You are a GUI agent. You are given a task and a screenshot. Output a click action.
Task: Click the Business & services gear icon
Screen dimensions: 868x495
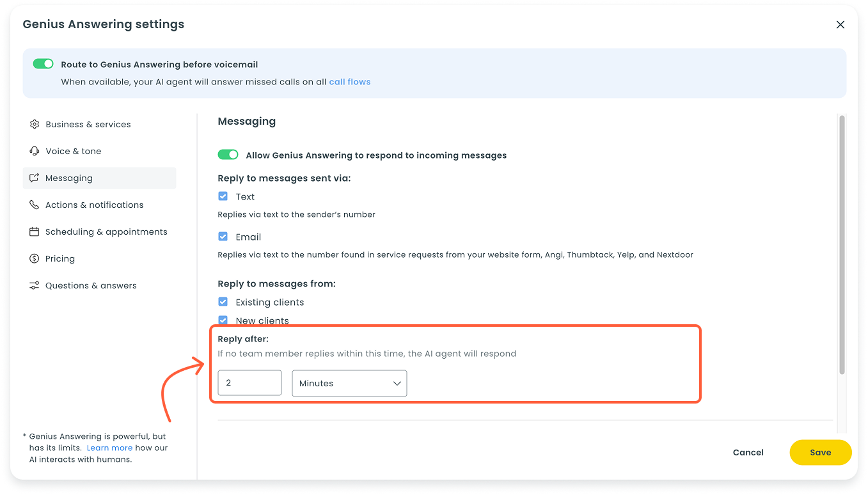(35, 124)
